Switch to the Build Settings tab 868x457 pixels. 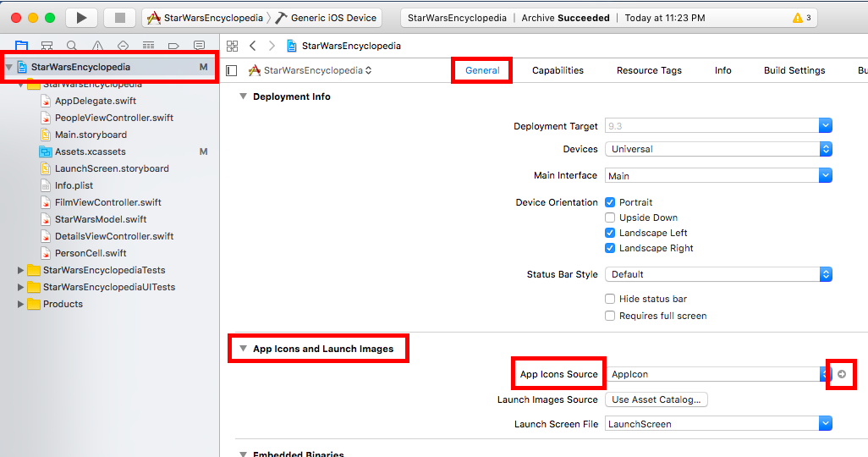794,70
